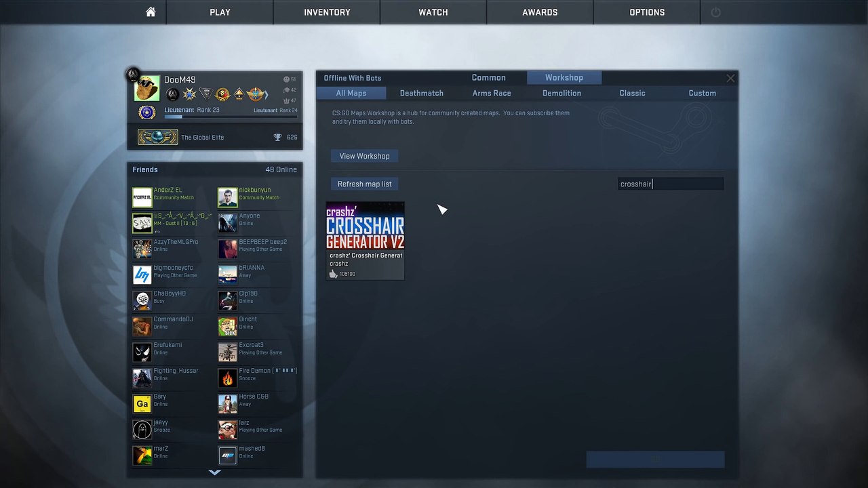Click the XP rank progress bar
This screenshot has width=868, height=488.
pos(231,117)
